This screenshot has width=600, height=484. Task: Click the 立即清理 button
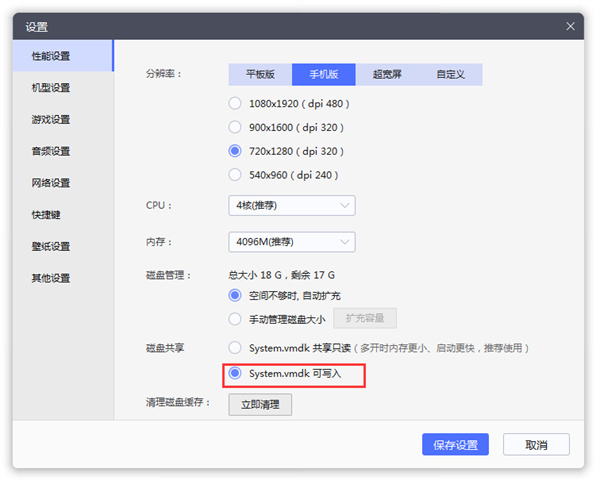[260, 404]
